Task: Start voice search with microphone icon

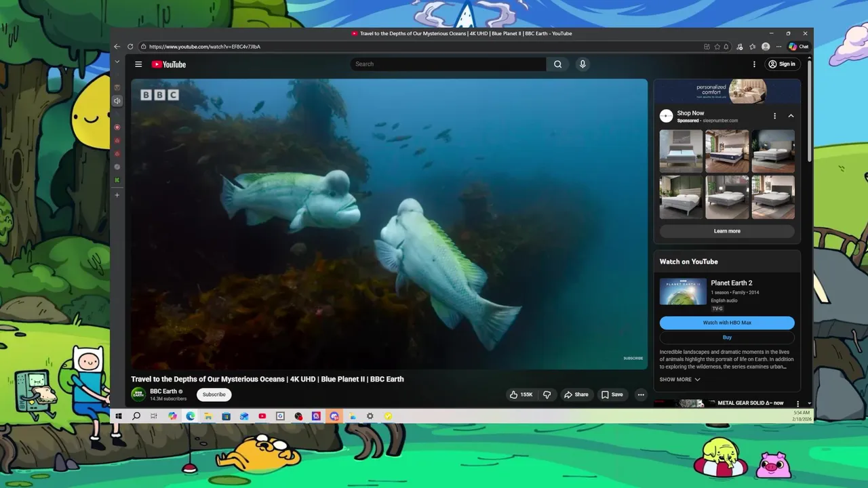Action: point(583,64)
